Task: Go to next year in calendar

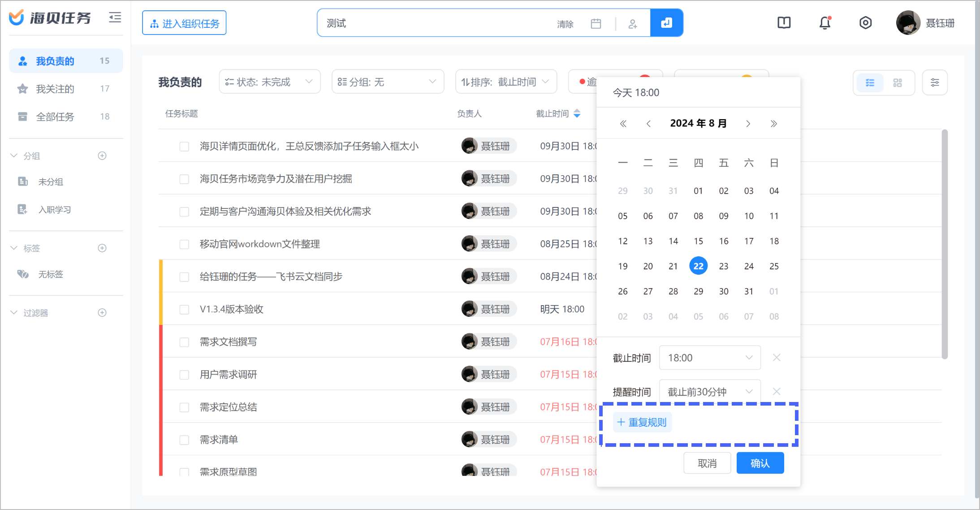Action: [774, 124]
